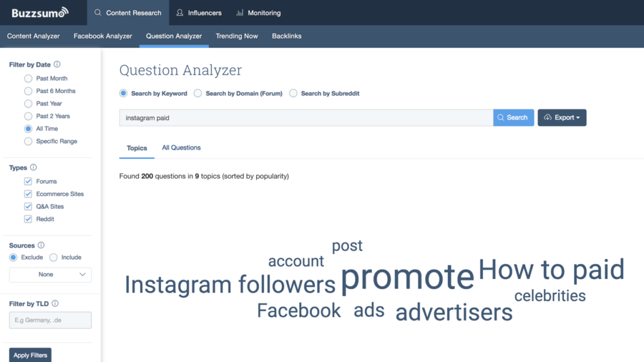Click the Filter by TLD input field
The height and width of the screenshot is (362, 644).
[x=50, y=320]
